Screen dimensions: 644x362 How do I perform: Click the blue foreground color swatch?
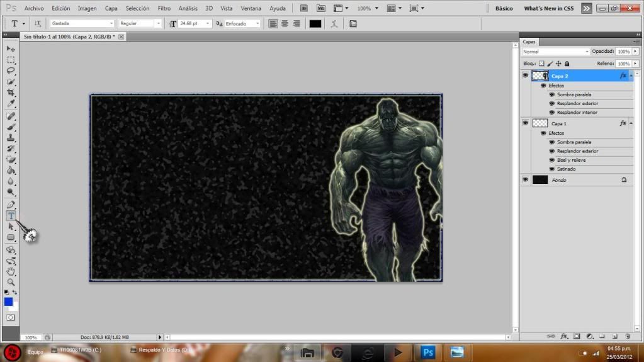(x=8, y=302)
